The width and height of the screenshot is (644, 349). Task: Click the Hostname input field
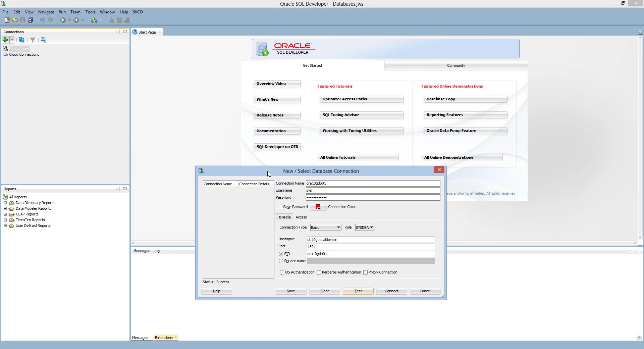[371, 240]
